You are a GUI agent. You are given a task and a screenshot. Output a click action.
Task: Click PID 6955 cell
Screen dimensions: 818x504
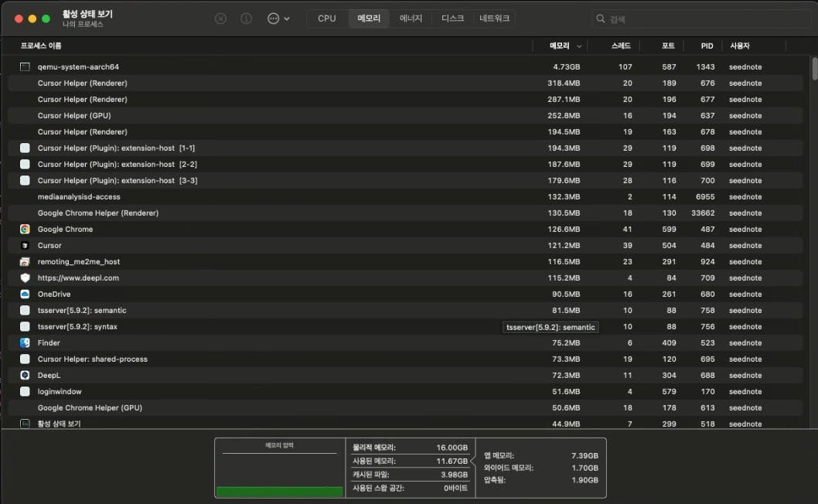pos(705,196)
